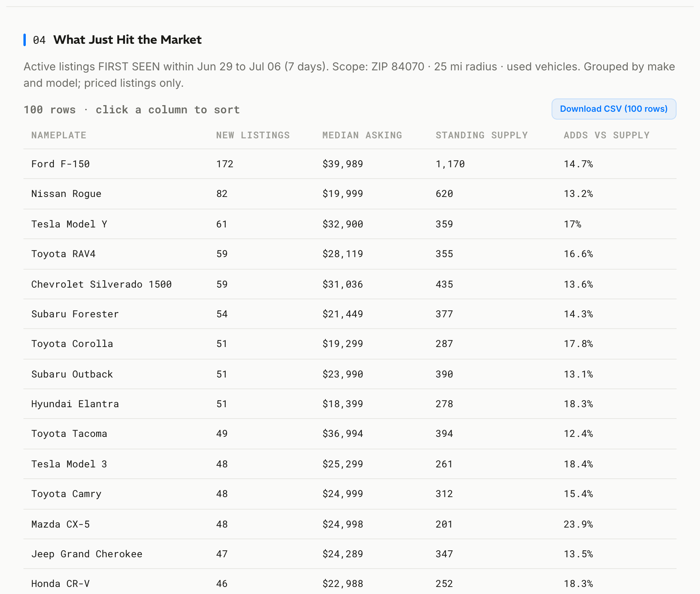Click the 13.2% value for Nissan Rogue
This screenshot has width=700, height=594.
(578, 194)
